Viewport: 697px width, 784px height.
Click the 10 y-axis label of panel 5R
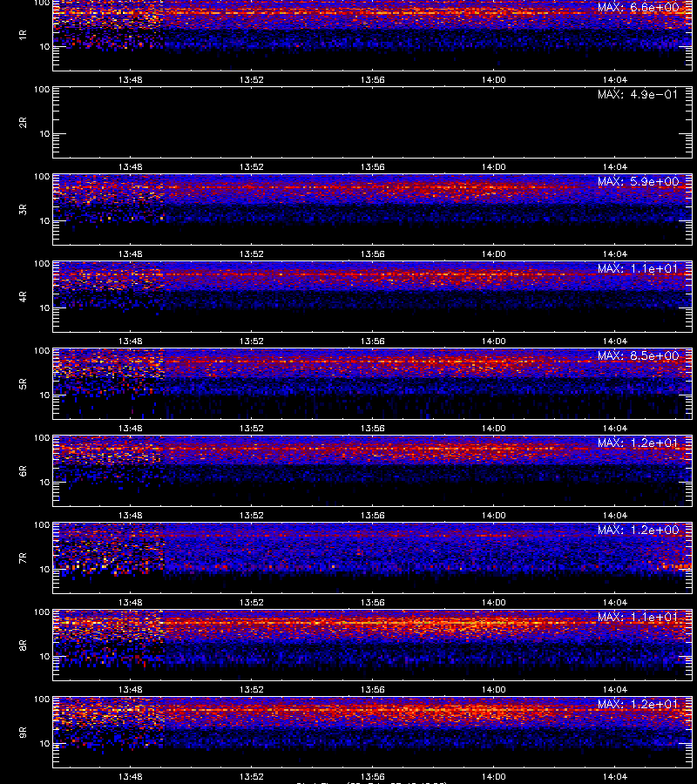pos(44,395)
